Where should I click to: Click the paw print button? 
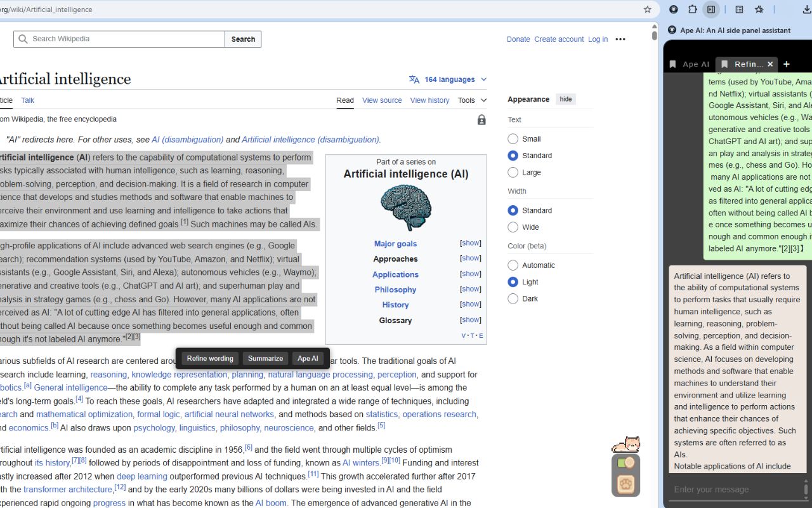[626, 485]
